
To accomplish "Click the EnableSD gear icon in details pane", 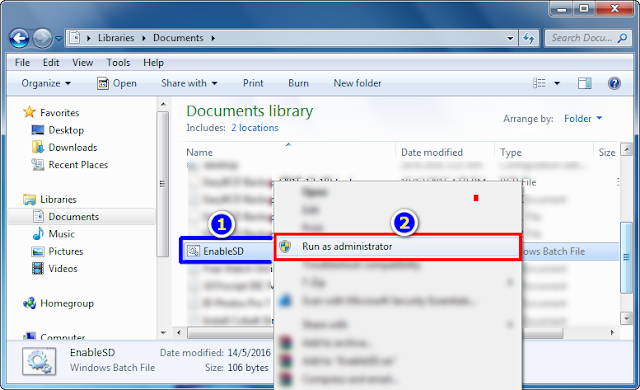I will pyautogui.click(x=39, y=361).
